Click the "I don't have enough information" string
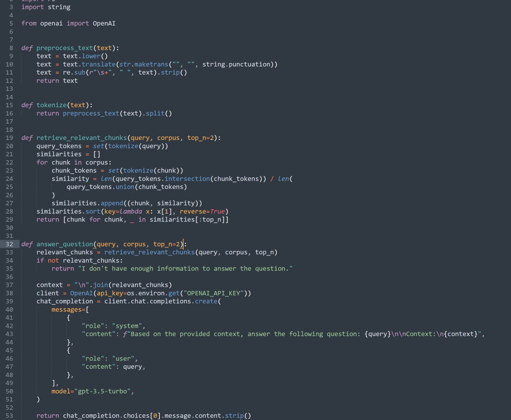Image resolution: width=511 pixels, height=420 pixels. 185,269
